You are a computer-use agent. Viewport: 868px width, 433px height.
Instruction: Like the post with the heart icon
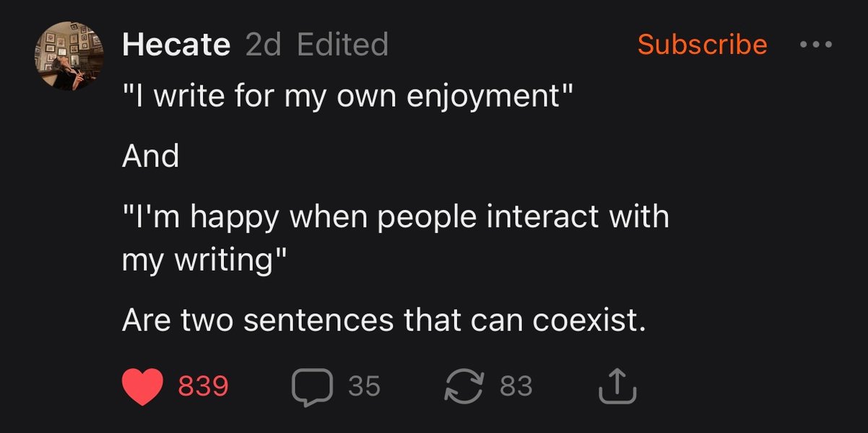pyautogui.click(x=140, y=387)
